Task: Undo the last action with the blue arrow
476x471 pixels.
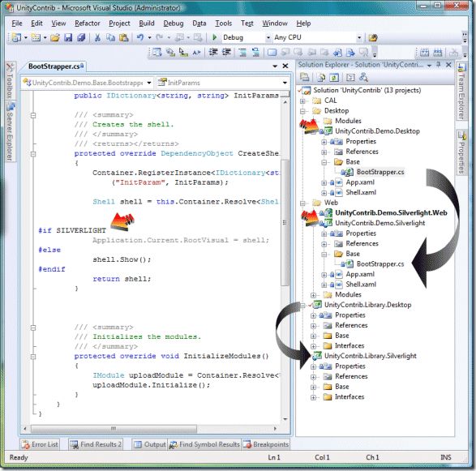Action: pos(140,37)
